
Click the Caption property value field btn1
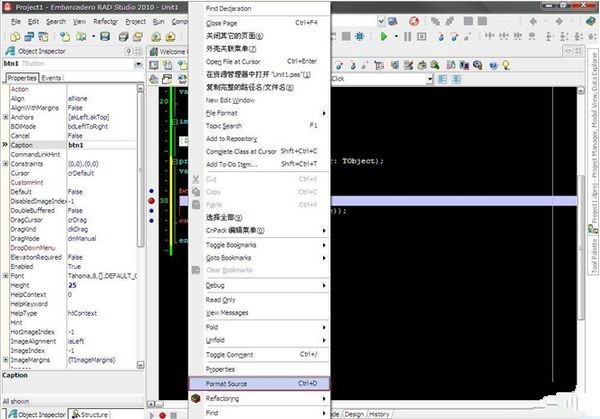tap(101, 145)
